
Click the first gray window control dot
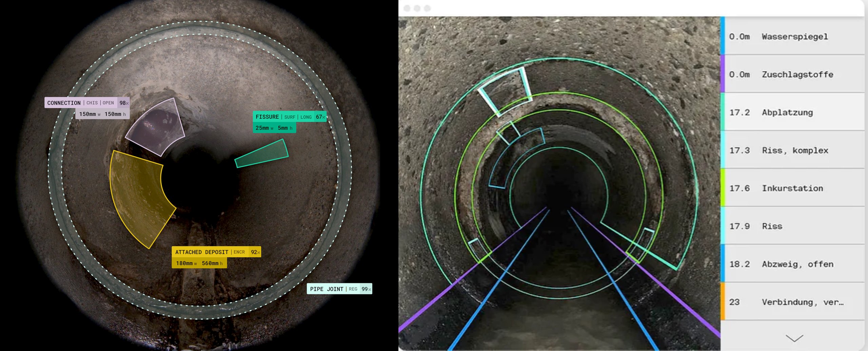pyautogui.click(x=407, y=8)
